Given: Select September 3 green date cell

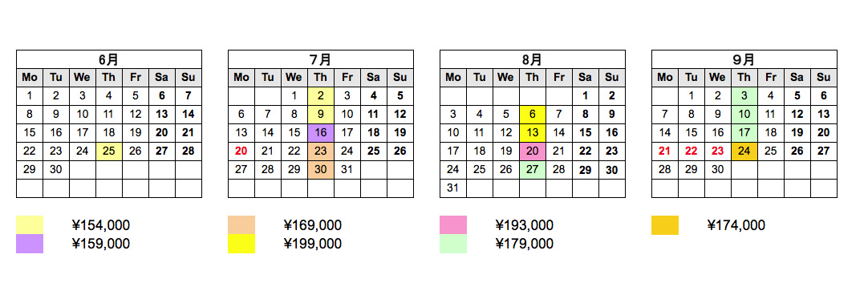Looking at the screenshot, I should pos(744,95).
